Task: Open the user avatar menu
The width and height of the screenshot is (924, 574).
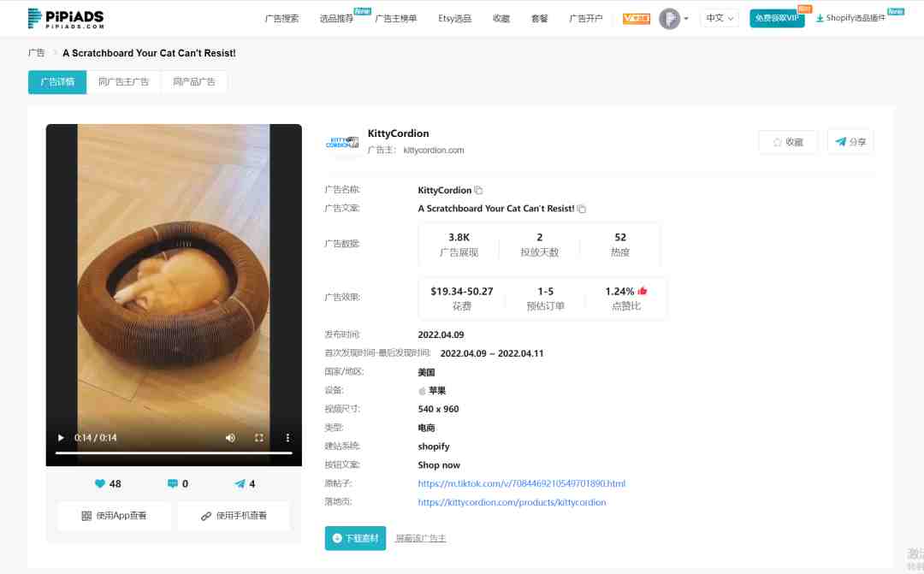Action: point(669,18)
